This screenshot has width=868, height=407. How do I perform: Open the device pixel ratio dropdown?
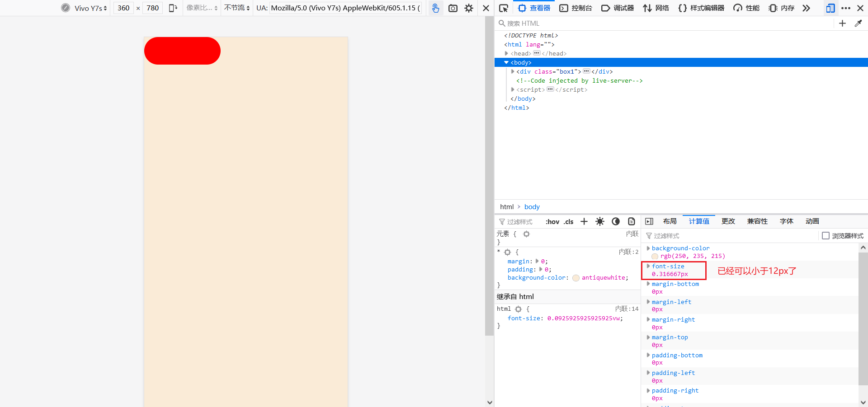point(202,8)
